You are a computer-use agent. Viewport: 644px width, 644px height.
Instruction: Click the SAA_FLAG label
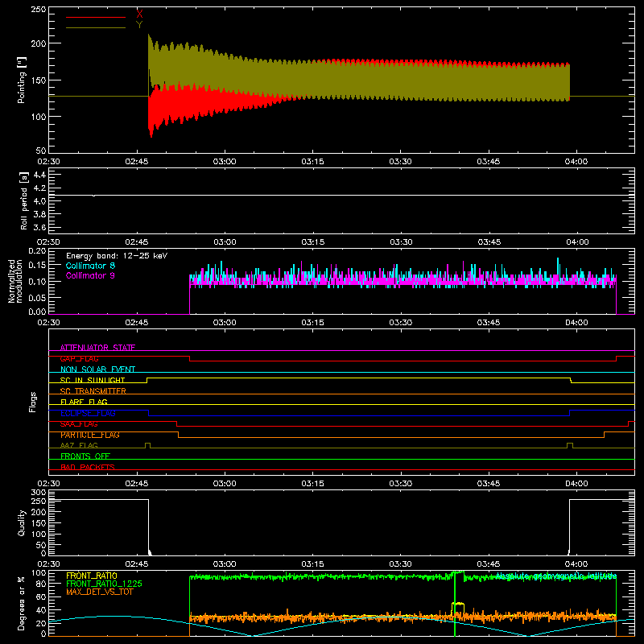79,424
